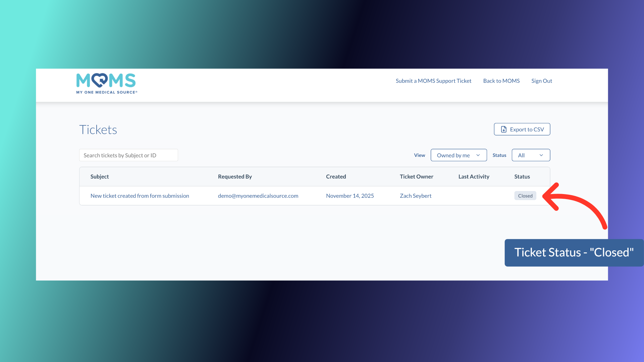
Task: Click the Created column header
Action: click(x=336, y=177)
